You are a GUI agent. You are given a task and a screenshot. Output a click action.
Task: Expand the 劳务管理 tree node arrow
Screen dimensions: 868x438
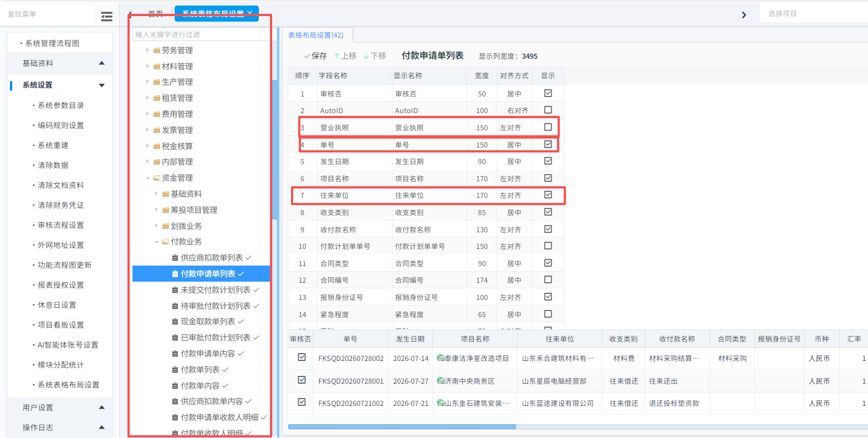(148, 50)
